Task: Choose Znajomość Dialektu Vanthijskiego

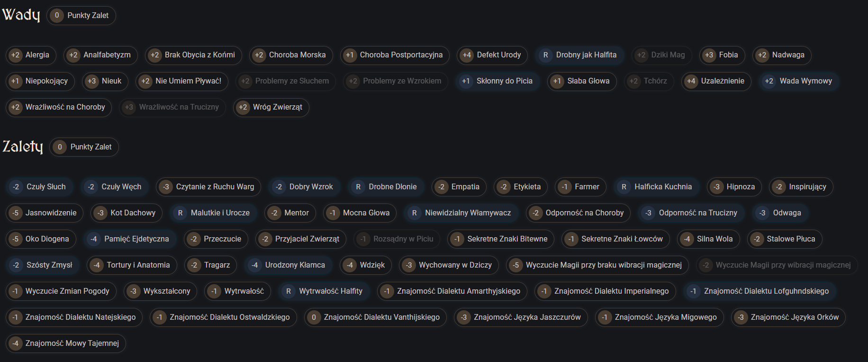Action: (x=375, y=317)
